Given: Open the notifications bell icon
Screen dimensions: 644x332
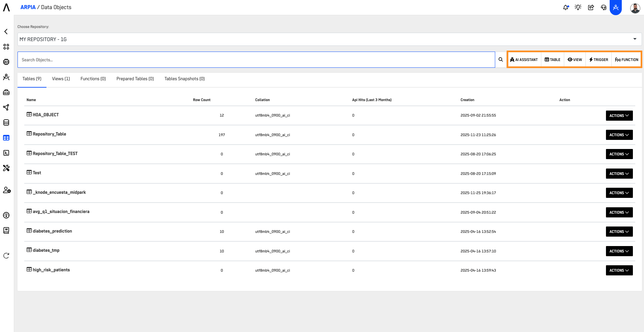Looking at the screenshot, I should [x=565, y=7].
